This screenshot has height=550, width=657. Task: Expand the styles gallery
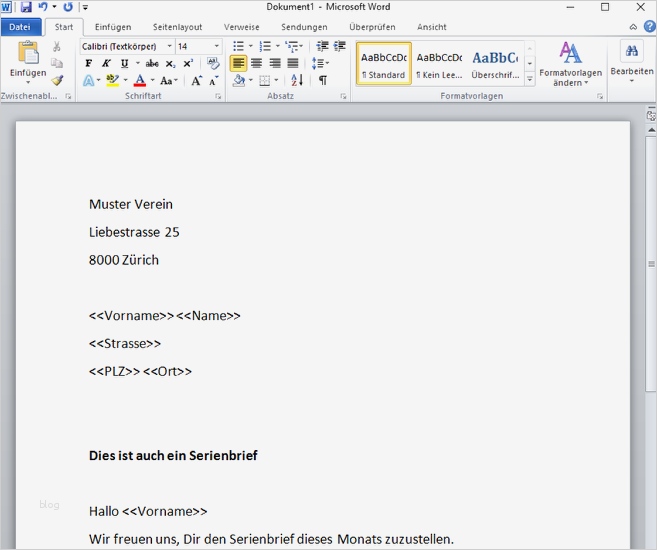[x=530, y=79]
